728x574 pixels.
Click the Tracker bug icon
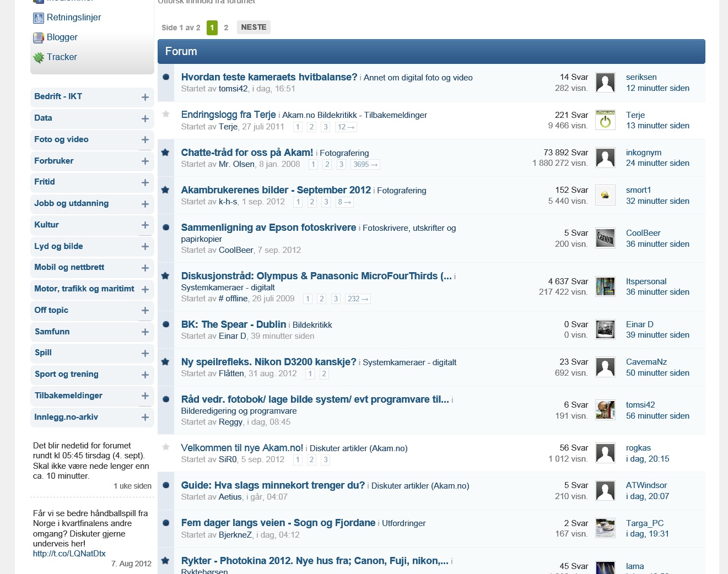(39, 58)
